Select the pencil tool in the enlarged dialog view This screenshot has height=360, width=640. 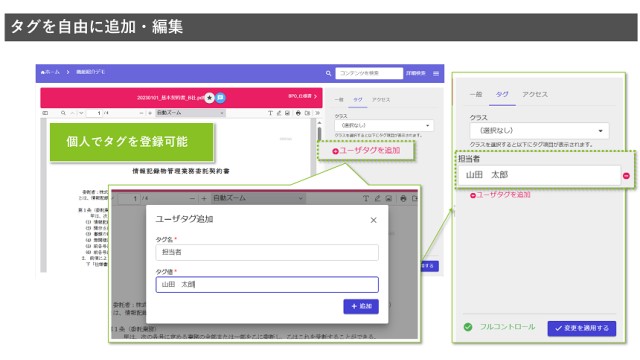[x=378, y=198]
